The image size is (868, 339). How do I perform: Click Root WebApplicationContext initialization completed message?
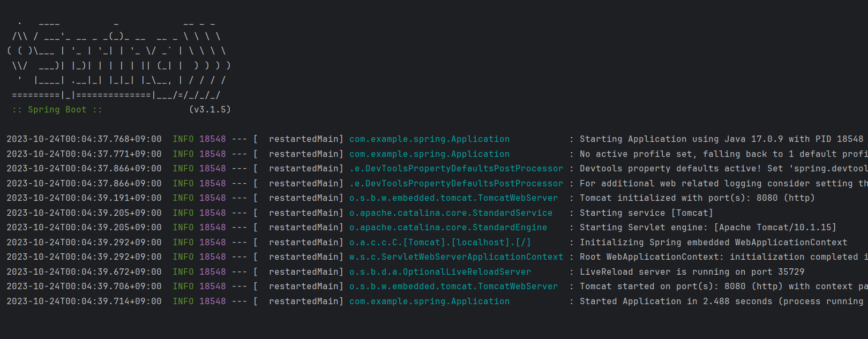point(724,257)
